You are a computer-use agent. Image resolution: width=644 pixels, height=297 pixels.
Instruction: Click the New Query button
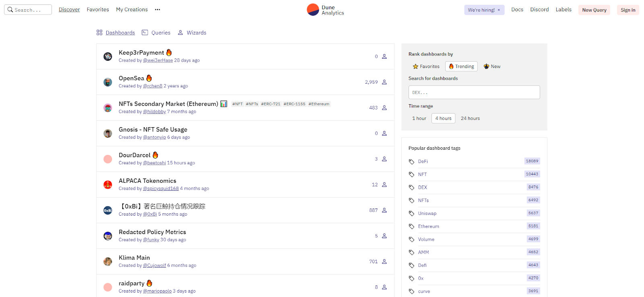594,10
